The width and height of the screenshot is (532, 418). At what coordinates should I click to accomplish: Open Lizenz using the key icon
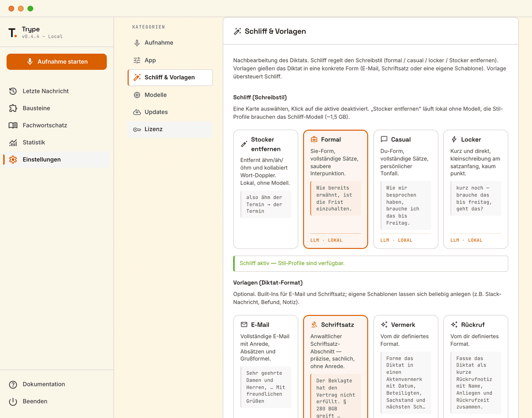tap(137, 130)
